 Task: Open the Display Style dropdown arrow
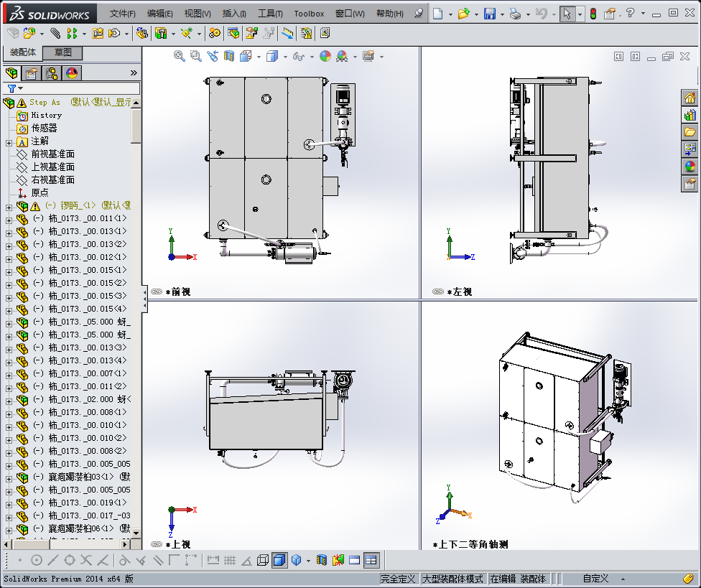click(285, 57)
